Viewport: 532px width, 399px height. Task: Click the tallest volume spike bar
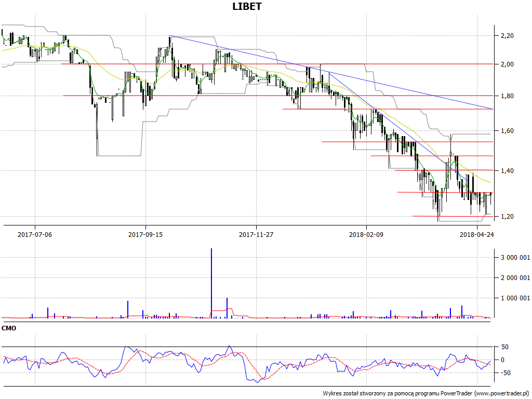coord(211,283)
